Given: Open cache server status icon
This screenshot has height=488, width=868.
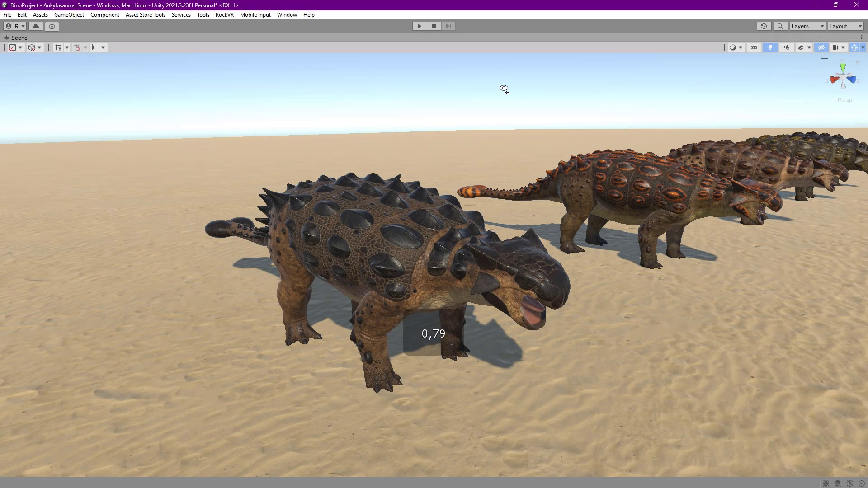Looking at the screenshot, I should click(x=838, y=483).
